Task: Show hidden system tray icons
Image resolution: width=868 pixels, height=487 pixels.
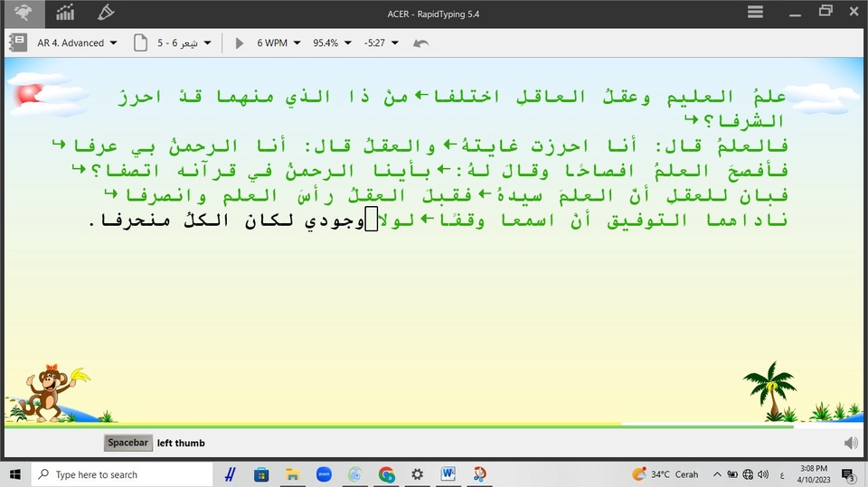Action: coord(717,474)
